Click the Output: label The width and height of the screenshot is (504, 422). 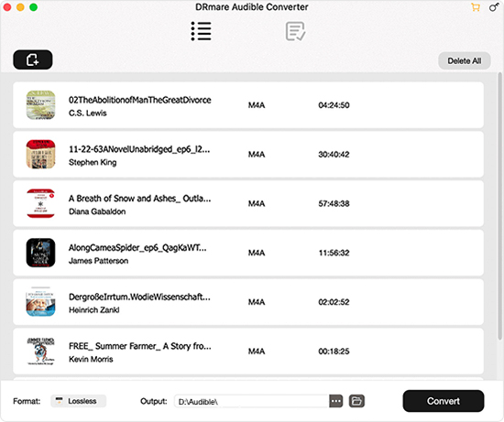154,401
